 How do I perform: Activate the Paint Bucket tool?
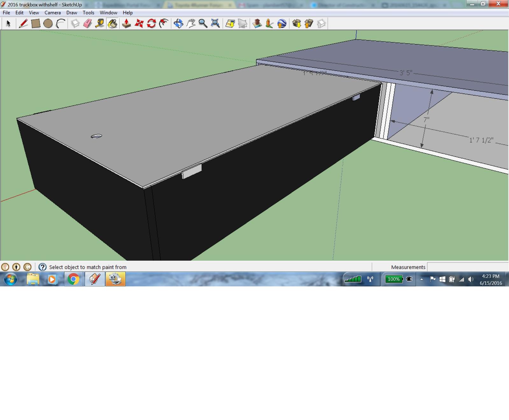(112, 24)
